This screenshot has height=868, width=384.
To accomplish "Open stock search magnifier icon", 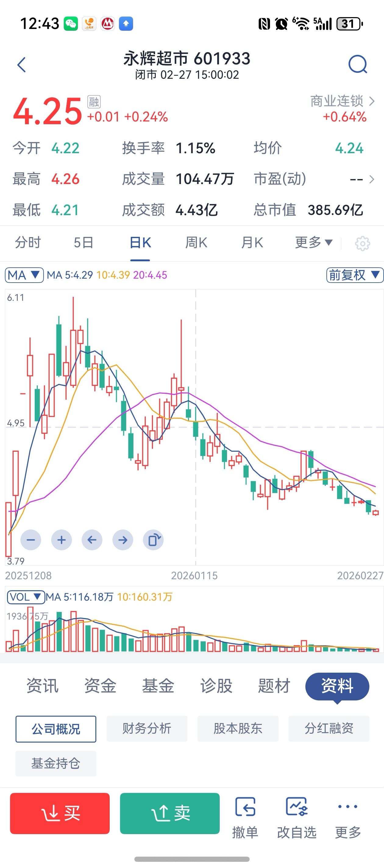I will pos(357,64).
